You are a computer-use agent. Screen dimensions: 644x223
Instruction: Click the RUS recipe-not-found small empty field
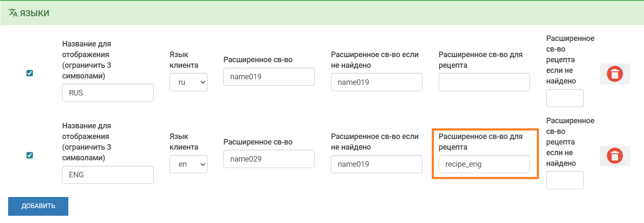(x=565, y=98)
